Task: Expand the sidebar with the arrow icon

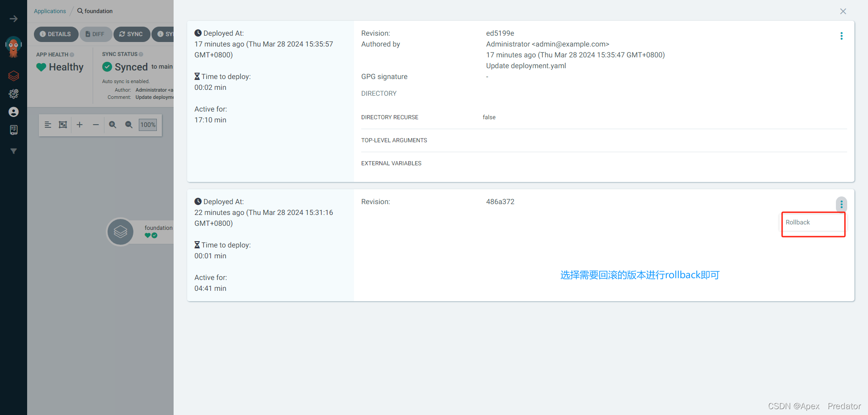Action: (14, 19)
